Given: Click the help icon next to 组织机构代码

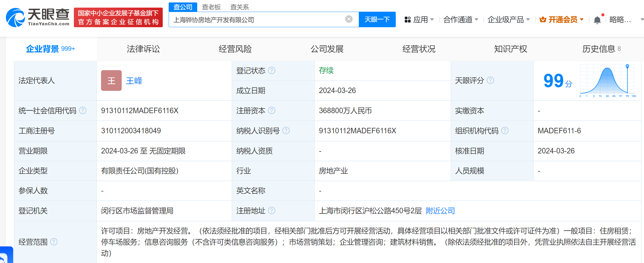Looking at the screenshot, I should click(505, 131).
